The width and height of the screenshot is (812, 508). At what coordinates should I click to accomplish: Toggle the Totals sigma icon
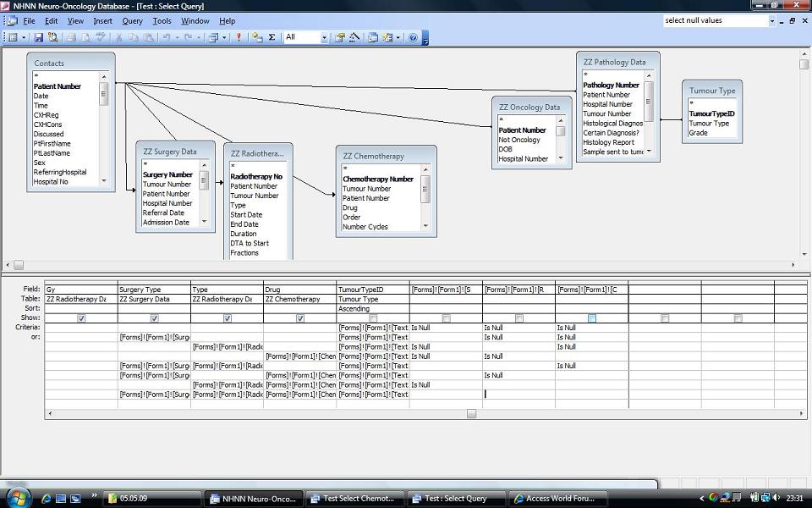(272, 37)
